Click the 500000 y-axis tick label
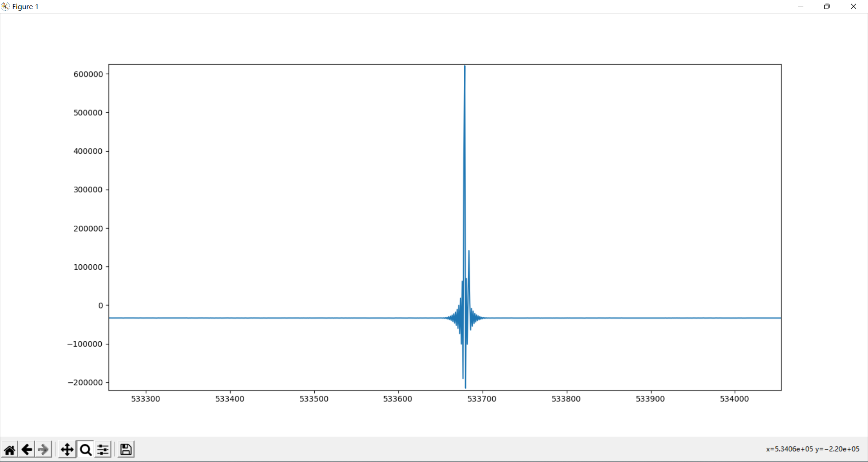Image resolution: width=868 pixels, height=462 pixels. (88, 113)
